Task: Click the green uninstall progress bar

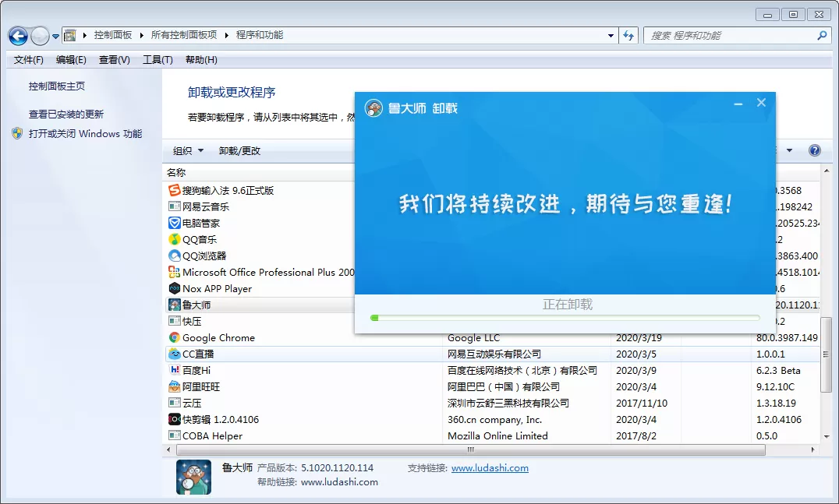Action: [565, 318]
